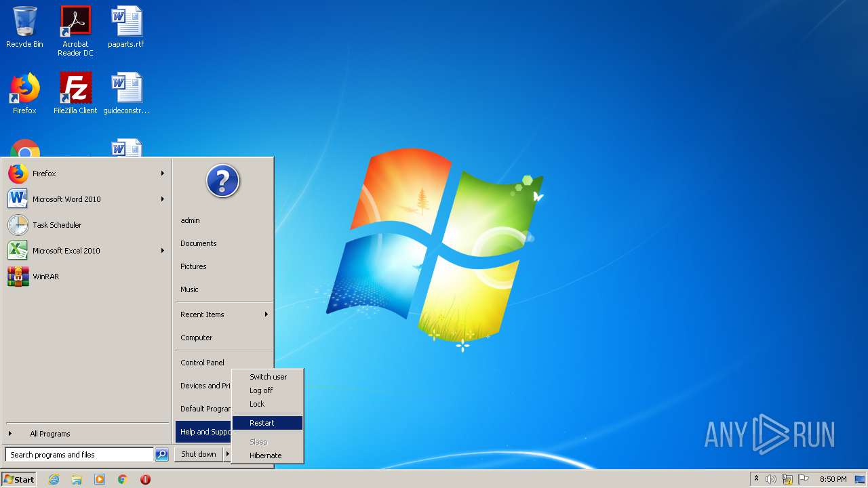Click Task Scheduler clock icon
The width and height of the screenshot is (868, 488).
pyautogui.click(x=18, y=225)
